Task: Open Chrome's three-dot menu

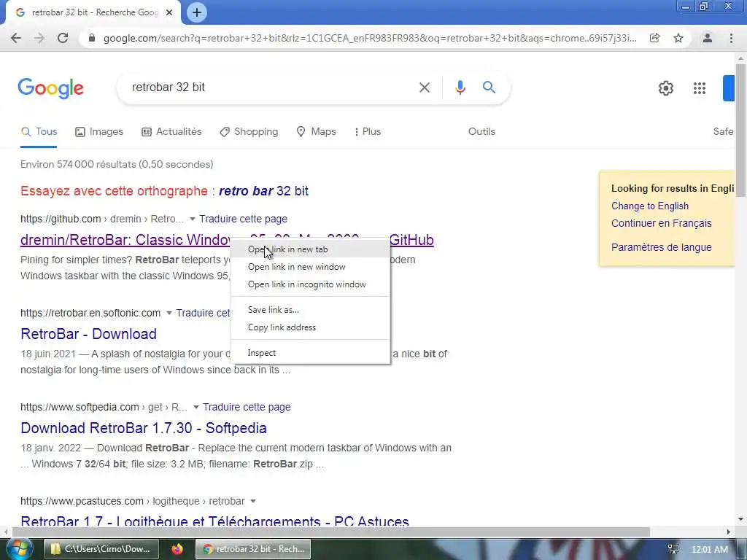Action: tap(731, 38)
